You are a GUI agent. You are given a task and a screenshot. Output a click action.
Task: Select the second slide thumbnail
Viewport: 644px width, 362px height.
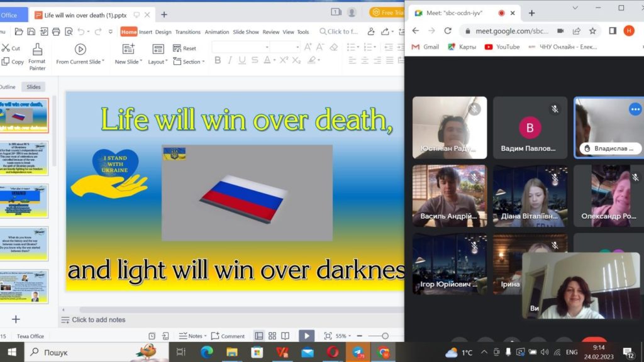tap(25, 158)
